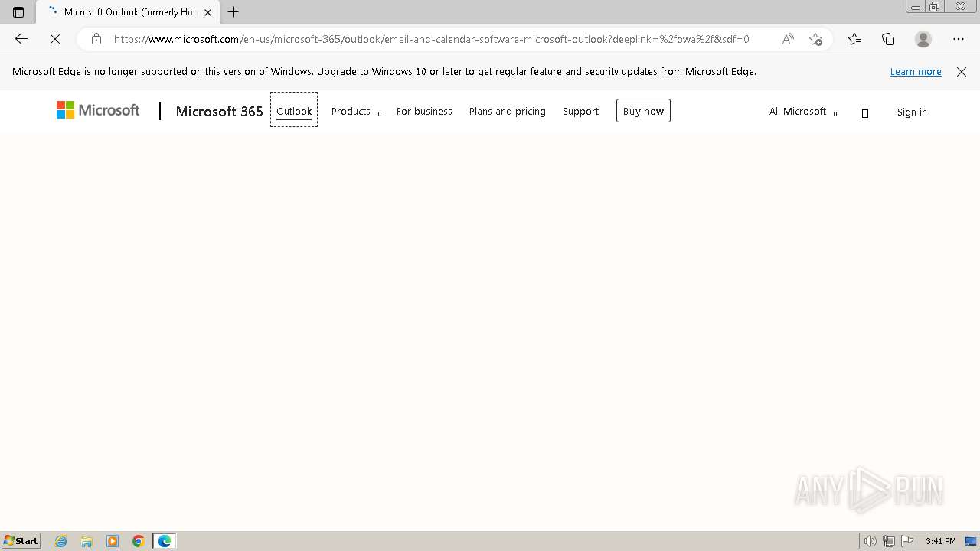Click the system clock 3:41 PM
980x551 pixels.
940,541
